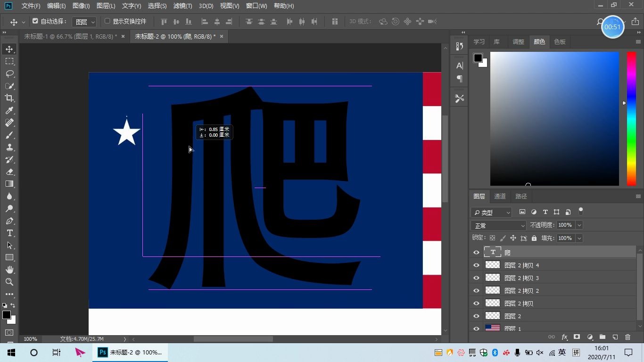
Task: Open the auto-select 图层 dropdown
Action: pos(84,22)
